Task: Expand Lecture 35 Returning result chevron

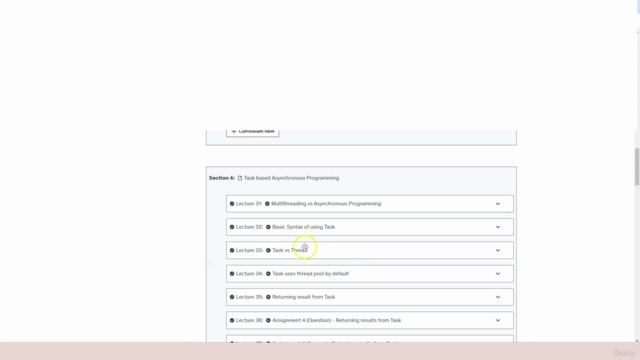Action: coord(498,297)
